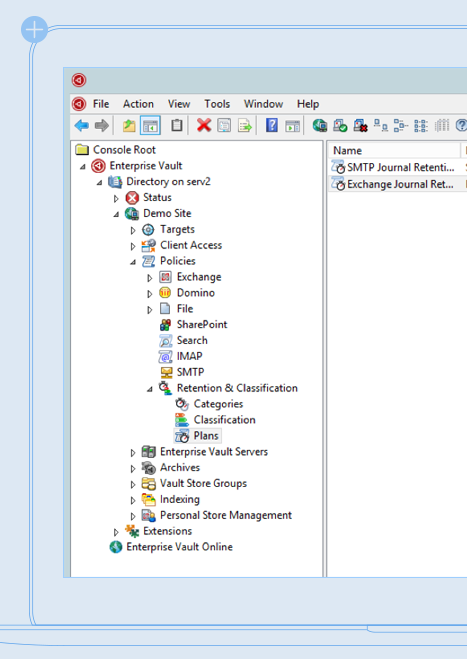Expand the Extensions node
This screenshot has width=467, height=659.
116,532
